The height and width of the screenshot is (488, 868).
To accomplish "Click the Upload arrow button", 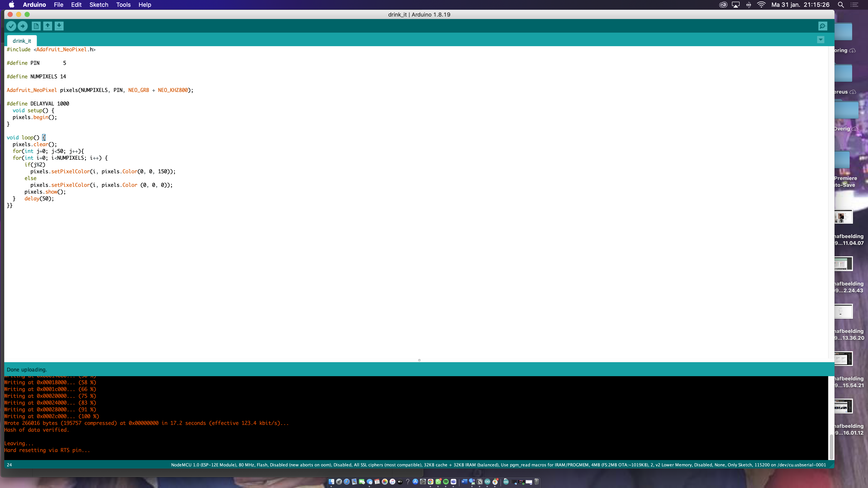I will [x=23, y=26].
